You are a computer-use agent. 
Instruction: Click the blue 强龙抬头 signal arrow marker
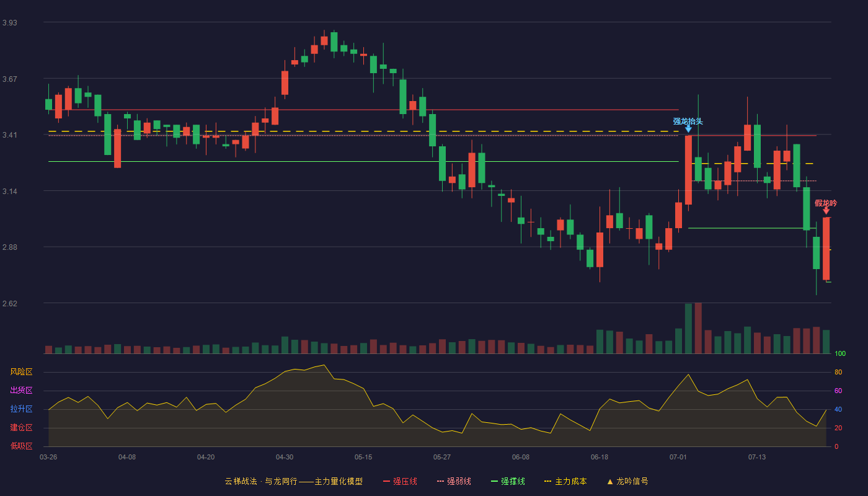tap(688, 129)
